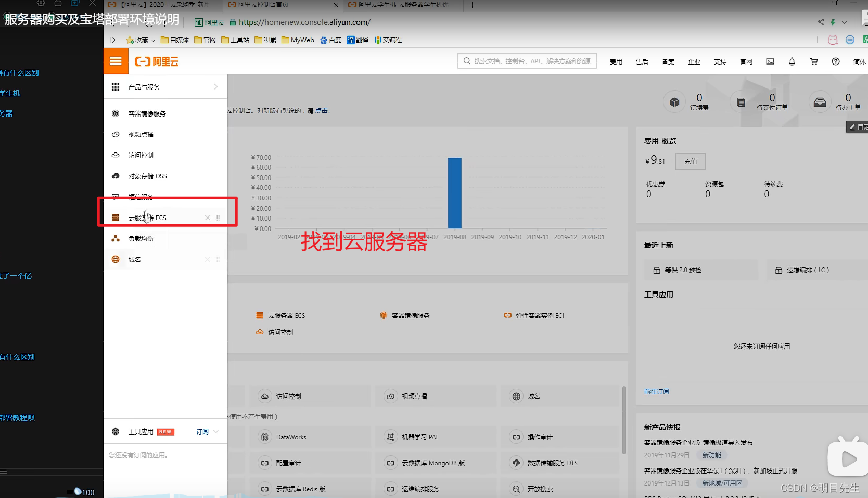Image resolution: width=868 pixels, height=498 pixels.
Task: Open the 费用 header menu
Action: pos(616,61)
